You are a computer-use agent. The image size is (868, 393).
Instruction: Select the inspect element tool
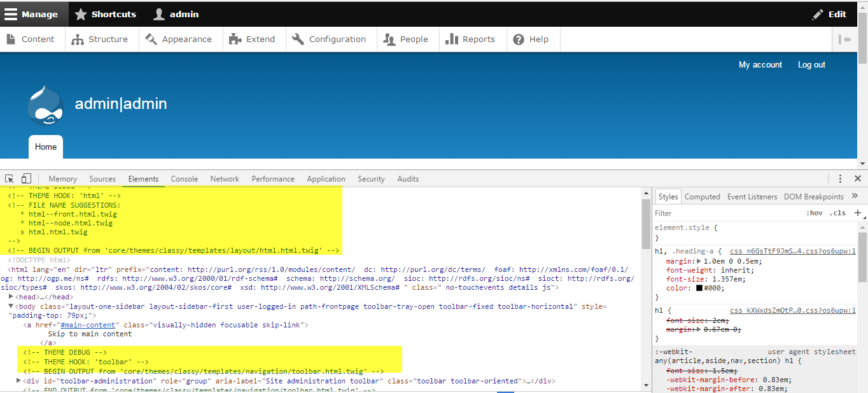coord(9,179)
